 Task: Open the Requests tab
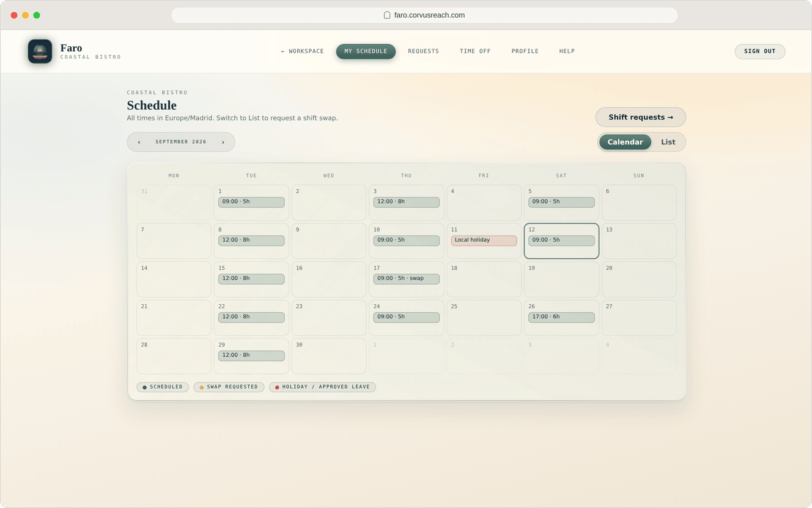tap(424, 51)
